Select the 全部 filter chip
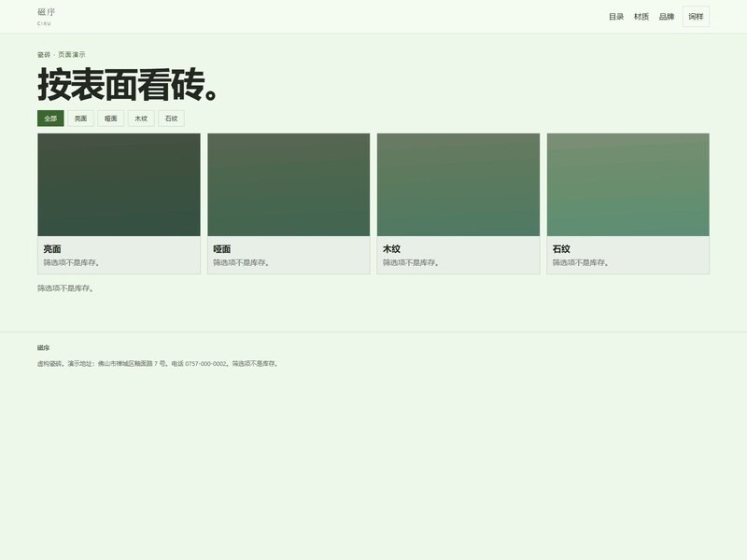 (x=50, y=119)
